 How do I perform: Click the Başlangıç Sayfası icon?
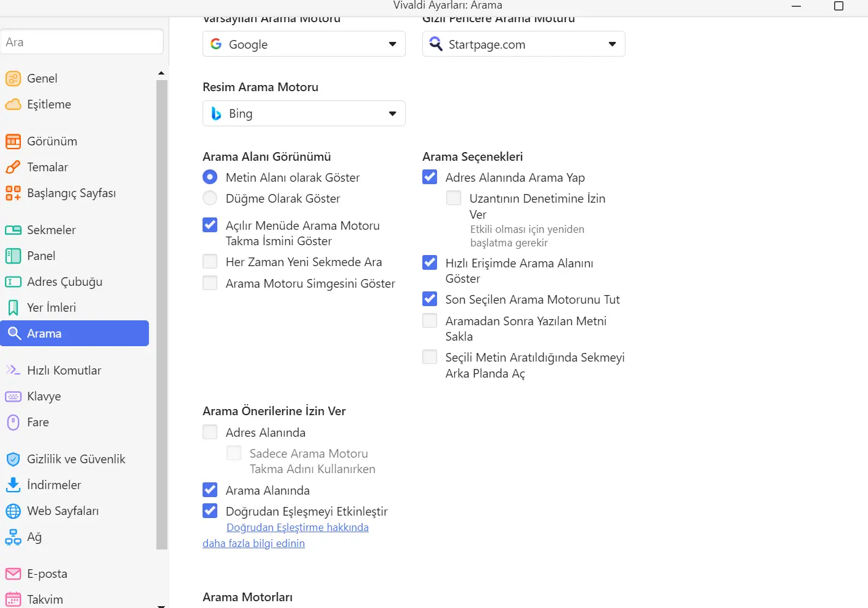click(13, 193)
